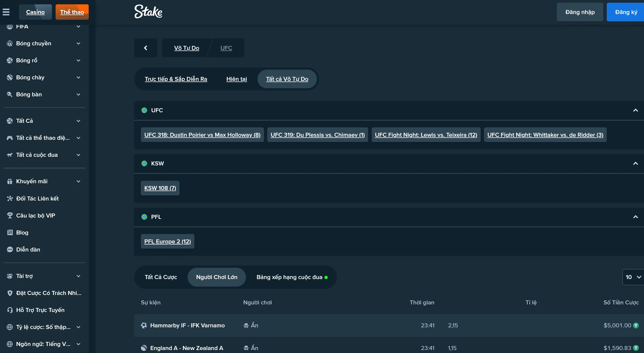The image size is (644, 353).
Task: Switch to the Thể thao tab
Action: coord(72,12)
